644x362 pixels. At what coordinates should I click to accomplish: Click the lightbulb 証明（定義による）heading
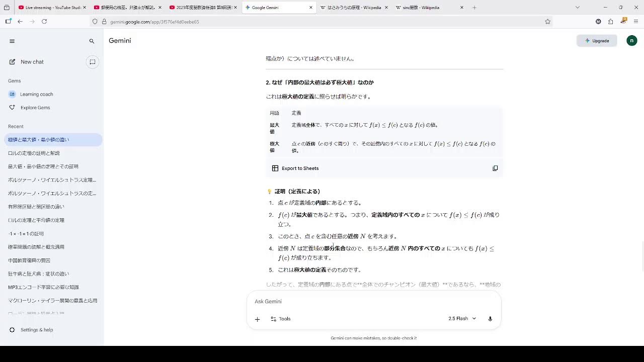[x=293, y=192]
